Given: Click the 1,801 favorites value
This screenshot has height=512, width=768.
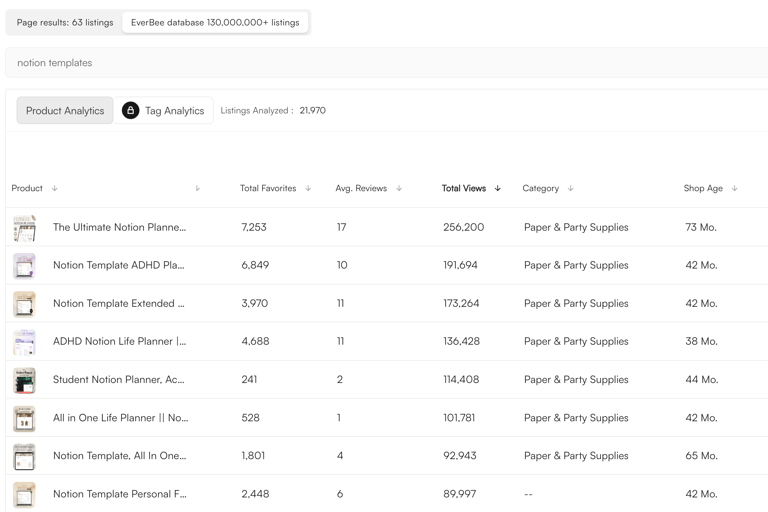Looking at the screenshot, I should point(253,456).
